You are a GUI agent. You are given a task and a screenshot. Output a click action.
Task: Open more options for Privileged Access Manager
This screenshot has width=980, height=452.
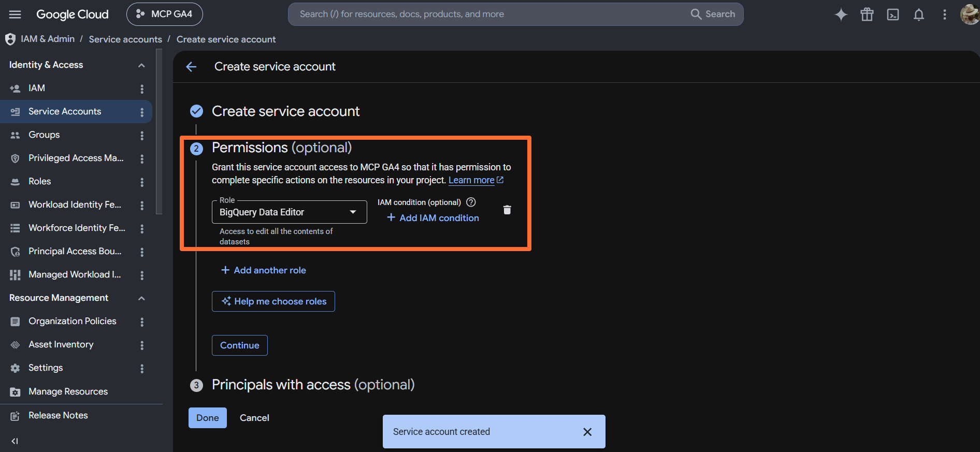(142, 159)
